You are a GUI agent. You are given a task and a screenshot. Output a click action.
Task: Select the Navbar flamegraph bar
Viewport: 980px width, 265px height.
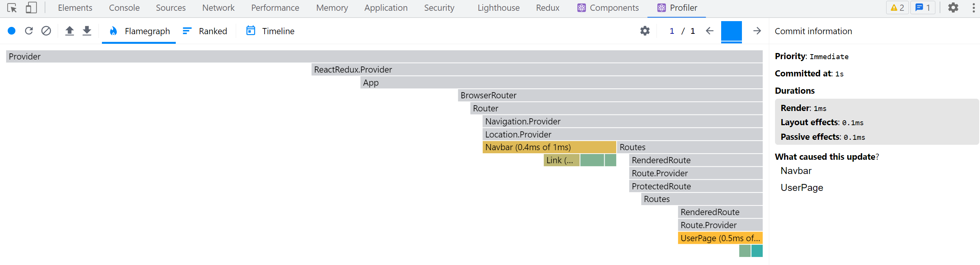click(549, 147)
